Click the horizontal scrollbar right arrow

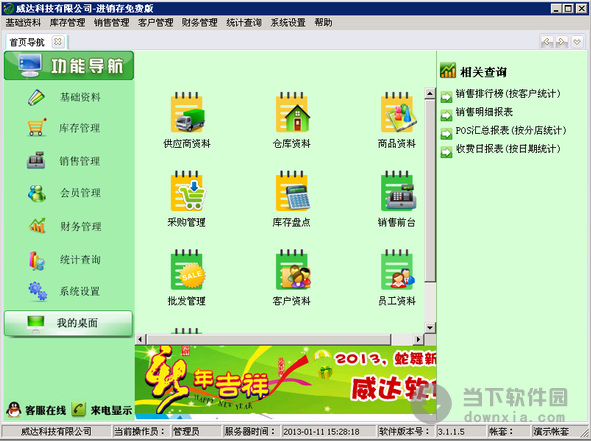[x=418, y=339]
